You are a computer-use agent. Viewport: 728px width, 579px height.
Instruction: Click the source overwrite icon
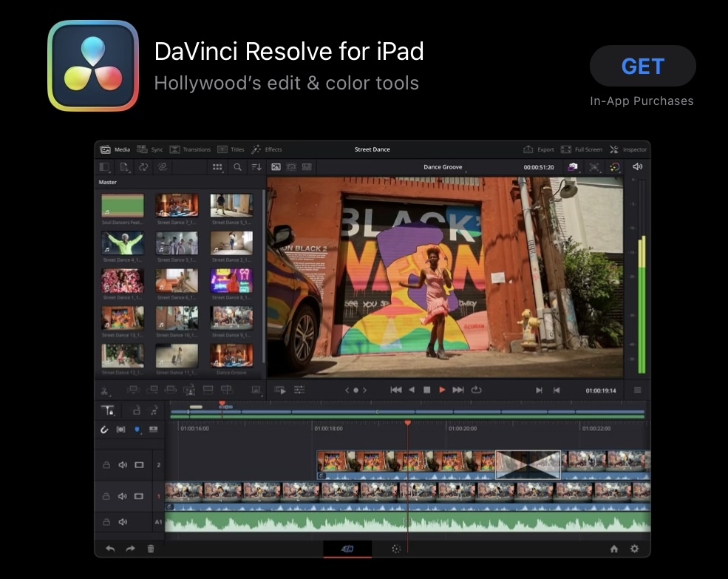coord(227,390)
